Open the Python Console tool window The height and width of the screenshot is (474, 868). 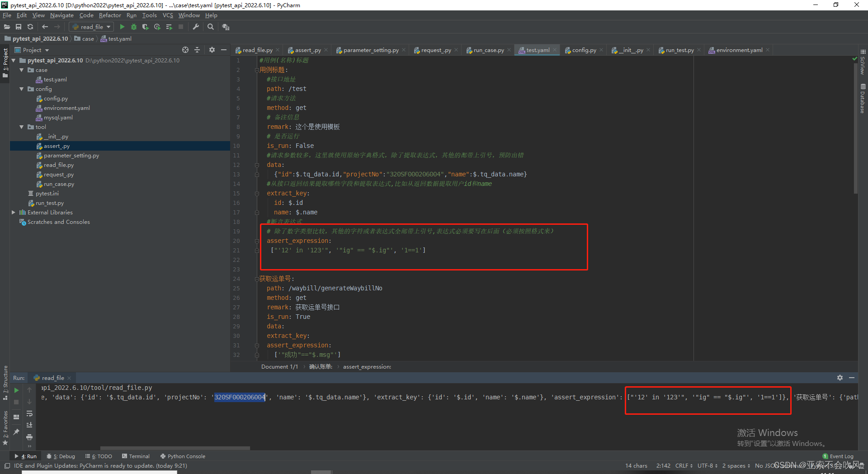click(183, 456)
